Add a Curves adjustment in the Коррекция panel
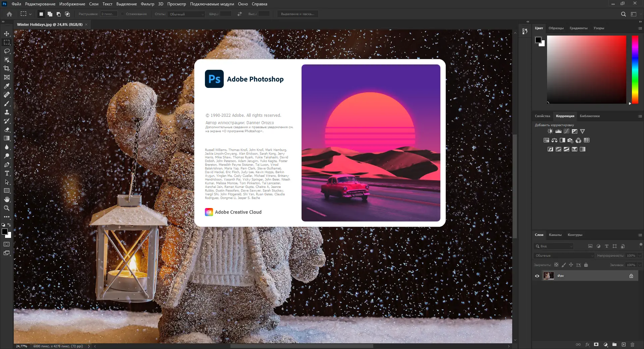Image resolution: width=644 pixels, height=349 pixels. pyautogui.click(x=567, y=131)
